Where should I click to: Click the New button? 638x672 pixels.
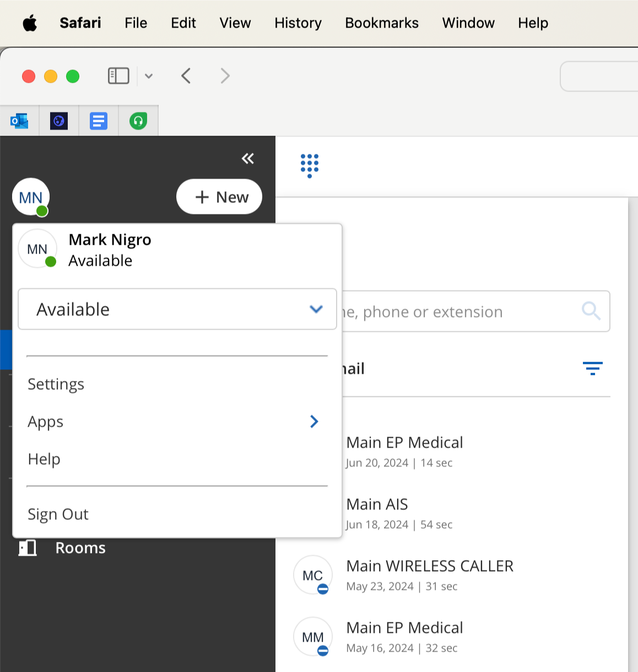click(219, 197)
